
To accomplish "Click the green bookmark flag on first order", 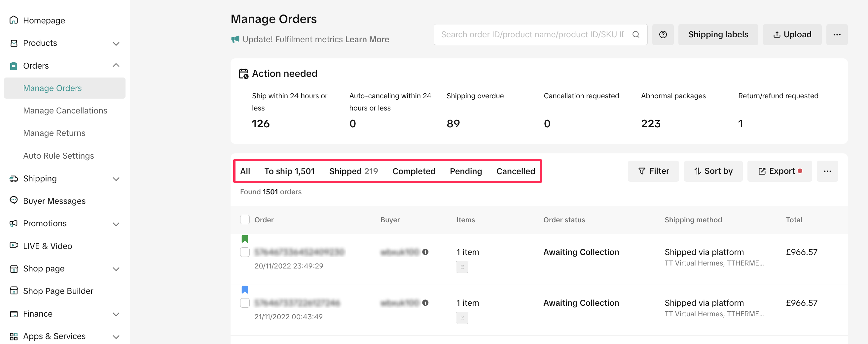I will pyautogui.click(x=245, y=239).
